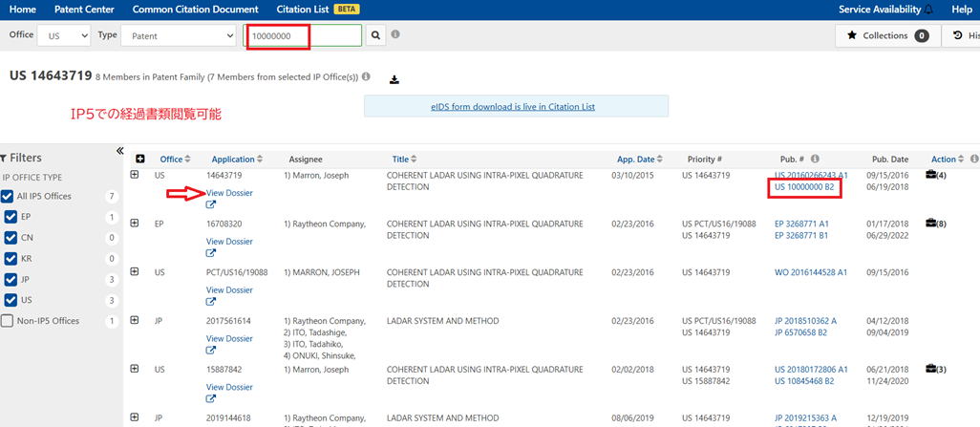Open the Type dropdown showing Patent
Image resolution: width=980 pixels, height=427 pixels.
click(x=179, y=35)
